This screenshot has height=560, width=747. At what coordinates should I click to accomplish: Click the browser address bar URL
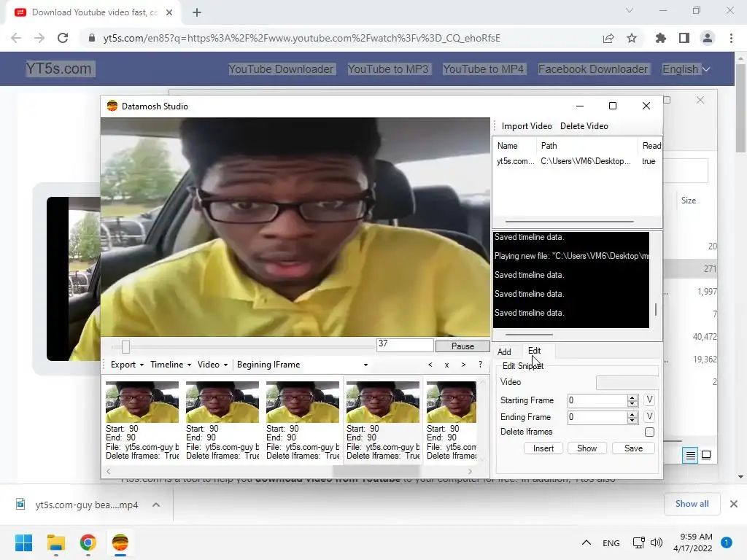click(301, 38)
